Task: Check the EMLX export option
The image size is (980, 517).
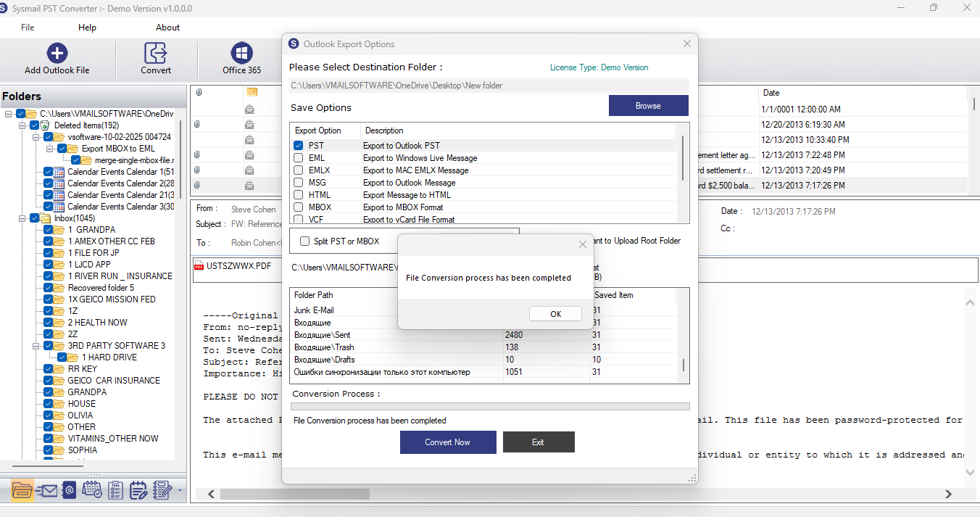Action: [299, 170]
